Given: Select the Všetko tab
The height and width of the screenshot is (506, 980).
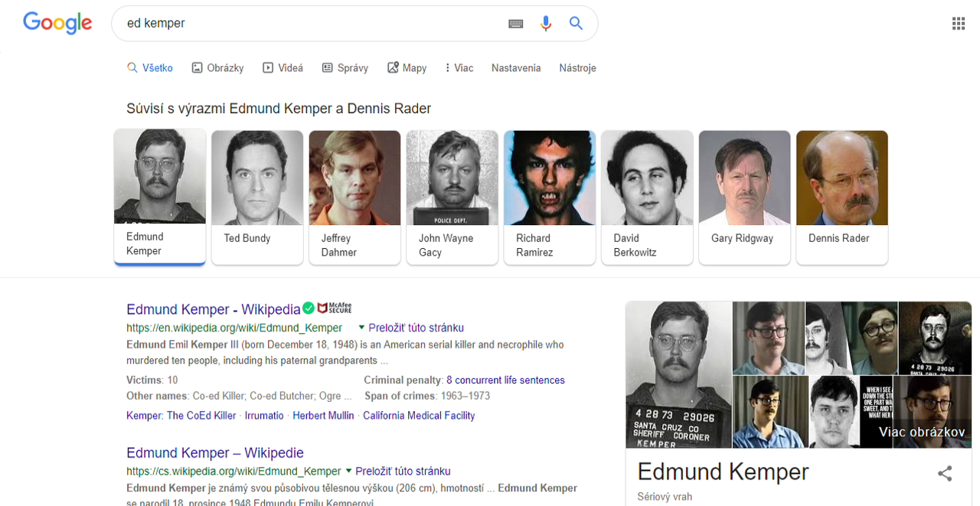Looking at the screenshot, I should point(150,67).
